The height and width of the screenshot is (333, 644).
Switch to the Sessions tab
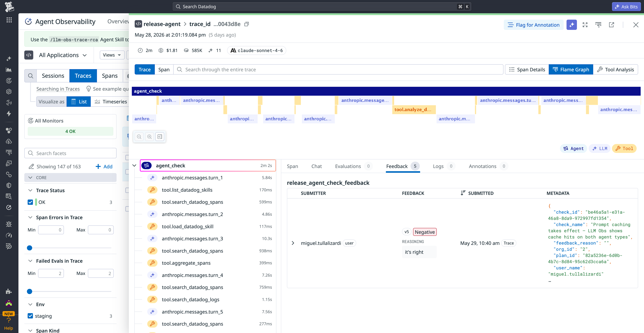[53, 76]
